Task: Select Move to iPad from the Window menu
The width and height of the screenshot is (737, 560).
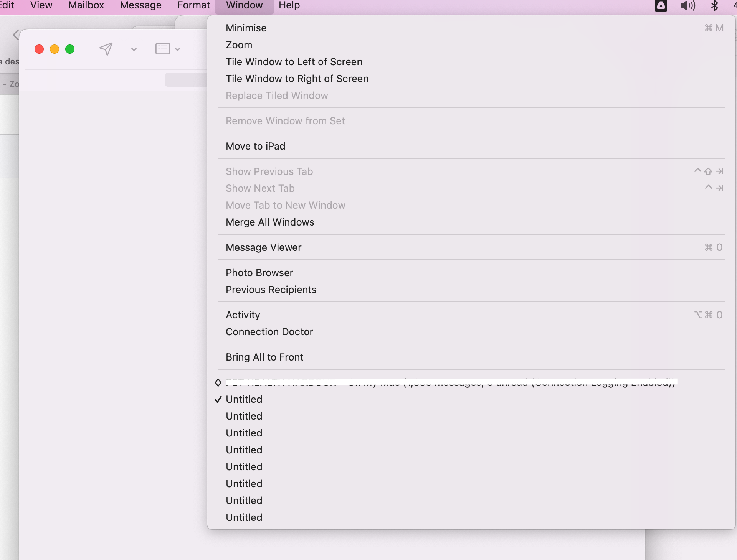Action: (x=255, y=146)
